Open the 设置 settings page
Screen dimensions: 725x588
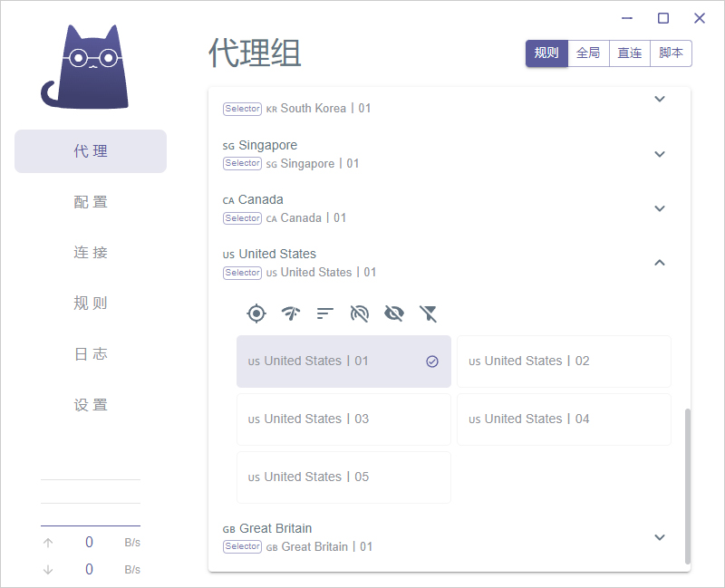click(91, 405)
